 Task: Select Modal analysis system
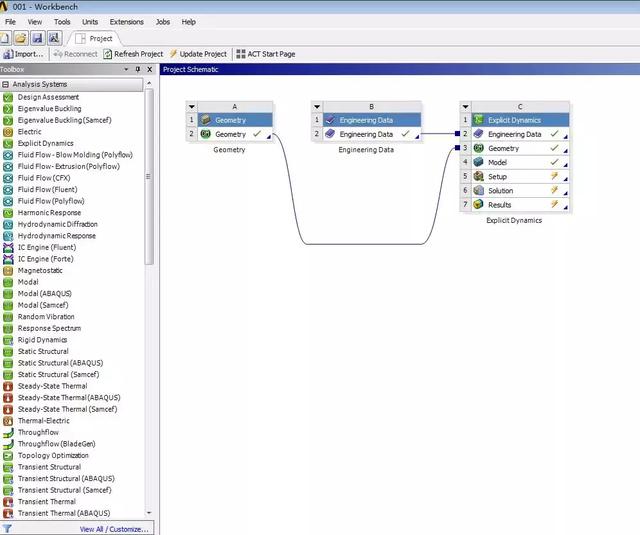coord(28,282)
